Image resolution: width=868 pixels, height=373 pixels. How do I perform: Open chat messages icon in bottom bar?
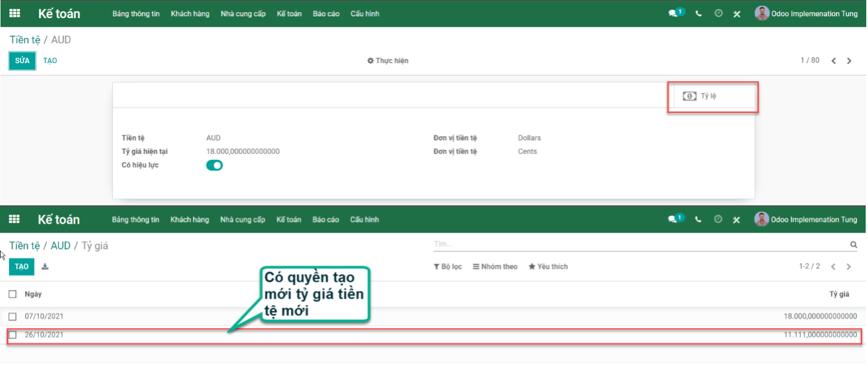tap(676, 219)
